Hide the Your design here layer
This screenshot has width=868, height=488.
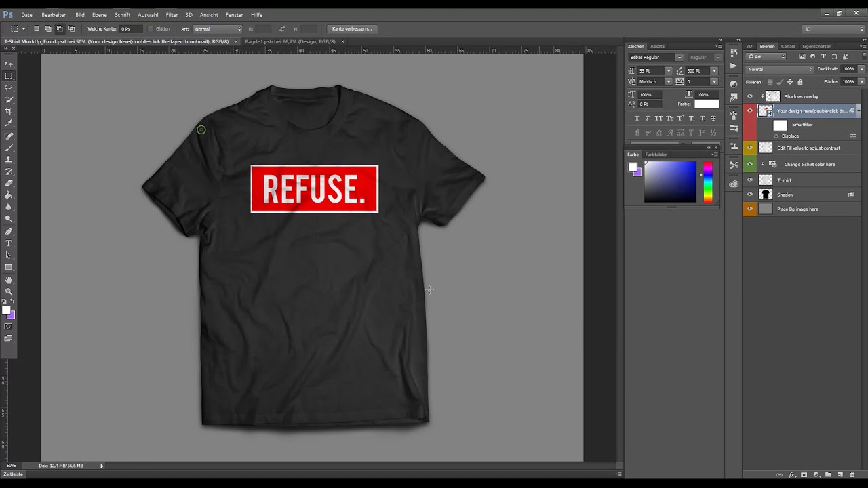750,110
